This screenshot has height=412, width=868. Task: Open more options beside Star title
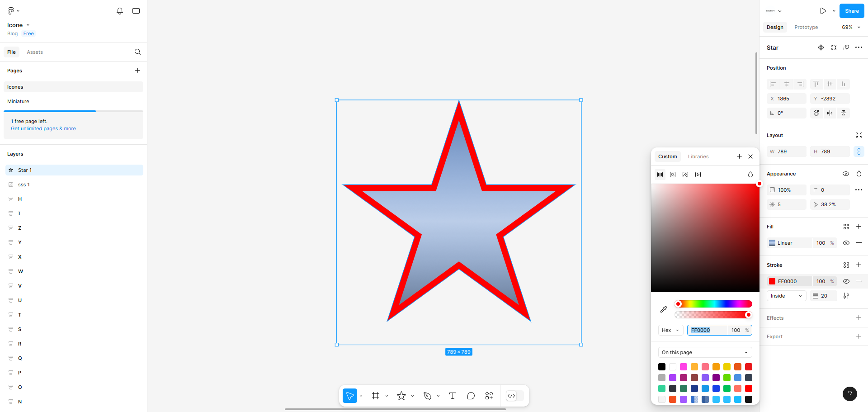(x=859, y=47)
